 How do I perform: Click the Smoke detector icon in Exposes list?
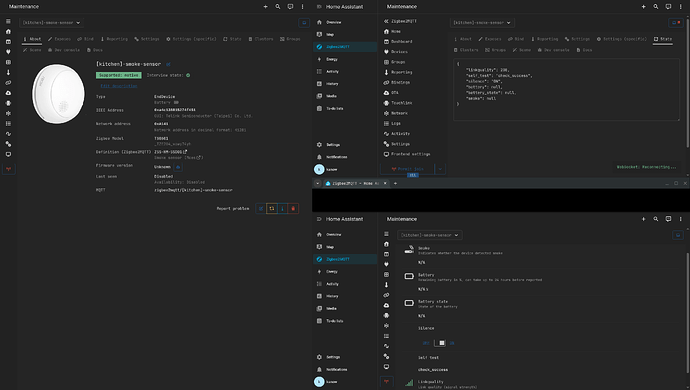click(409, 250)
